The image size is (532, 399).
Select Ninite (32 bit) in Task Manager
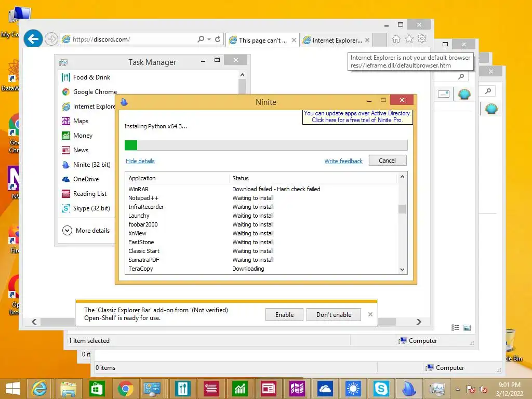(x=87, y=165)
